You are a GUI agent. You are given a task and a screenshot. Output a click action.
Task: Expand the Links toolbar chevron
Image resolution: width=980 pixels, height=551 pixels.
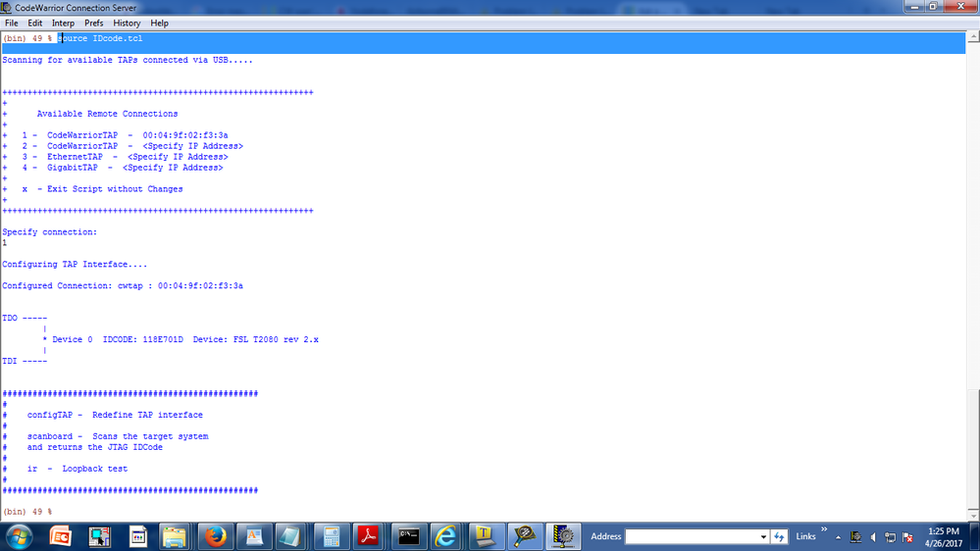point(824,529)
